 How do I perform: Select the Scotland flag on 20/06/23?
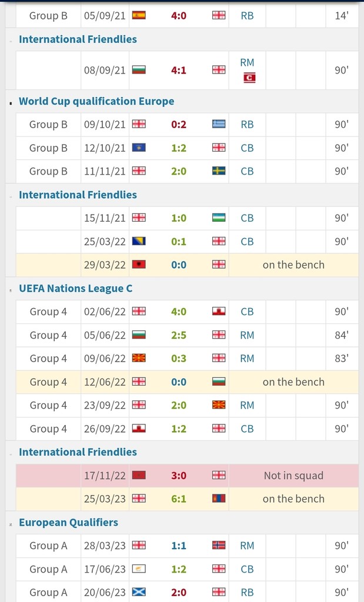point(139,592)
